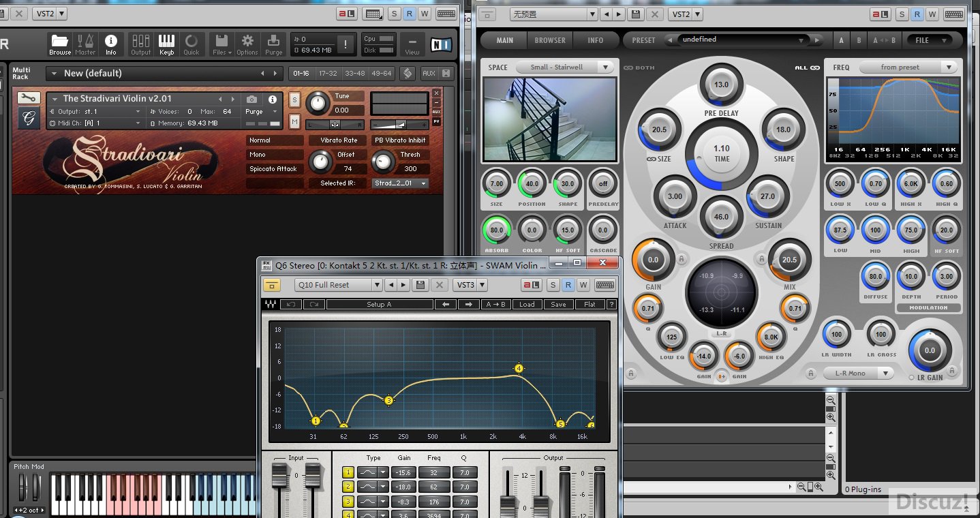Toggle the Info pane in Kontakt
The height and width of the screenshot is (518, 980).
point(110,45)
